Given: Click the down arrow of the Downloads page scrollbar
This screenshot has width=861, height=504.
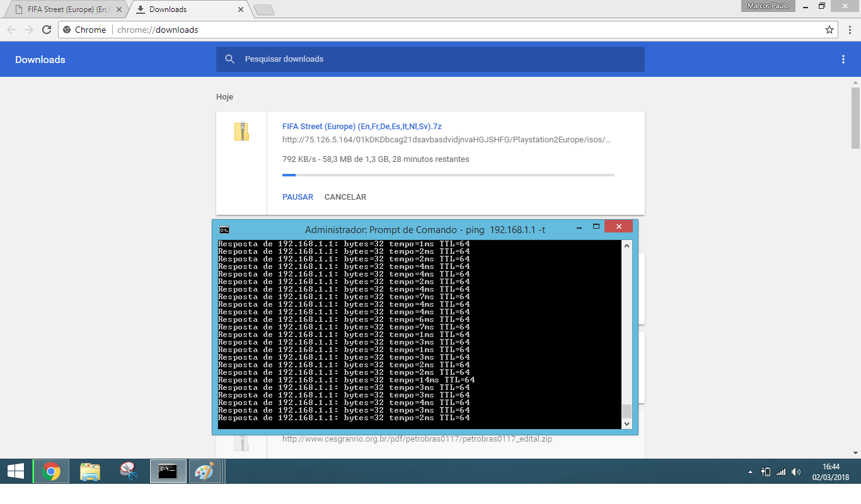Looking at the screenshot, I should 856,452.
